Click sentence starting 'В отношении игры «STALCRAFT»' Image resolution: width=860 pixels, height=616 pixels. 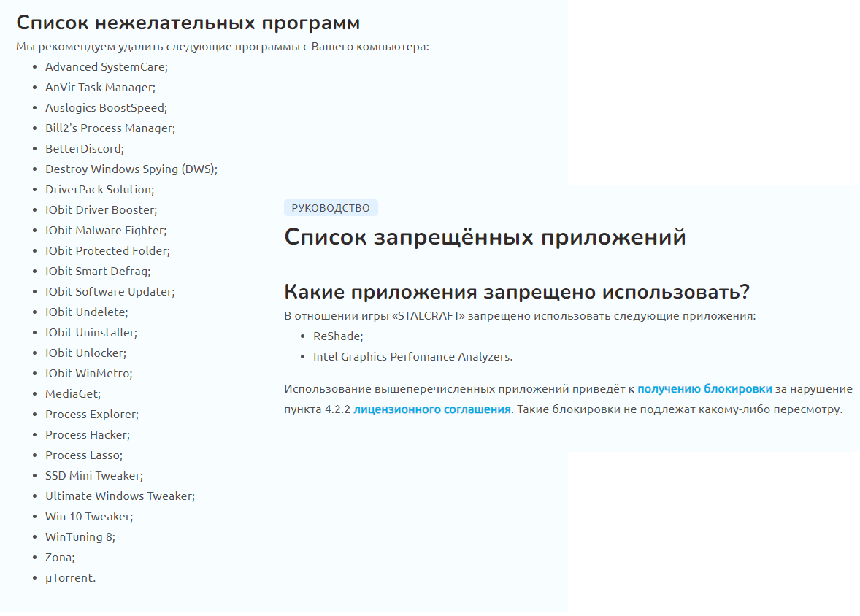(x=519, y=316)
